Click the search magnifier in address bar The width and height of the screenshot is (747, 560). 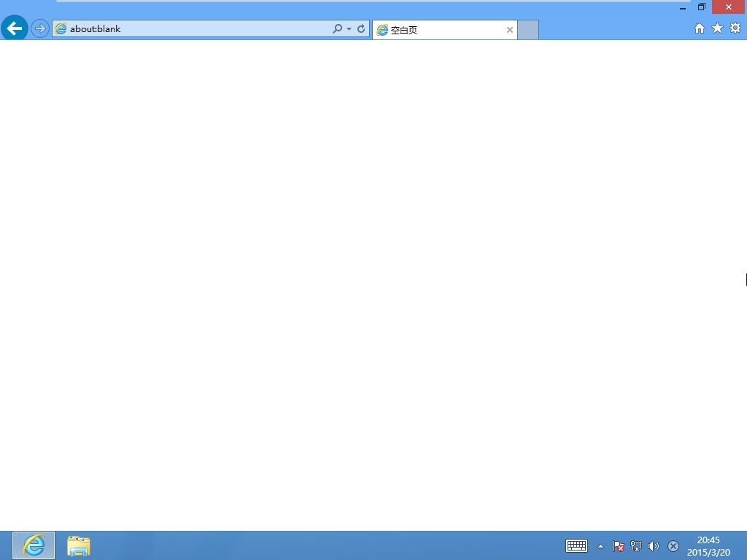[337, 28]
